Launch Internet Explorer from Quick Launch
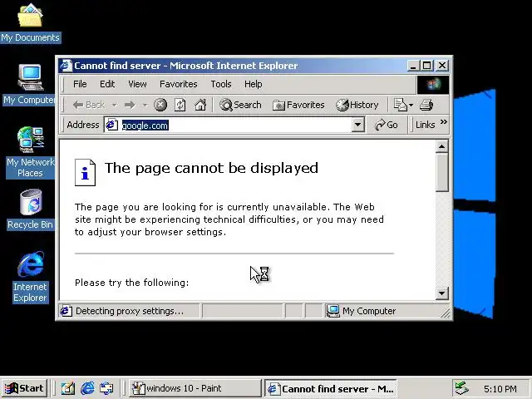532x399 pixels. (x=87, y=388)
